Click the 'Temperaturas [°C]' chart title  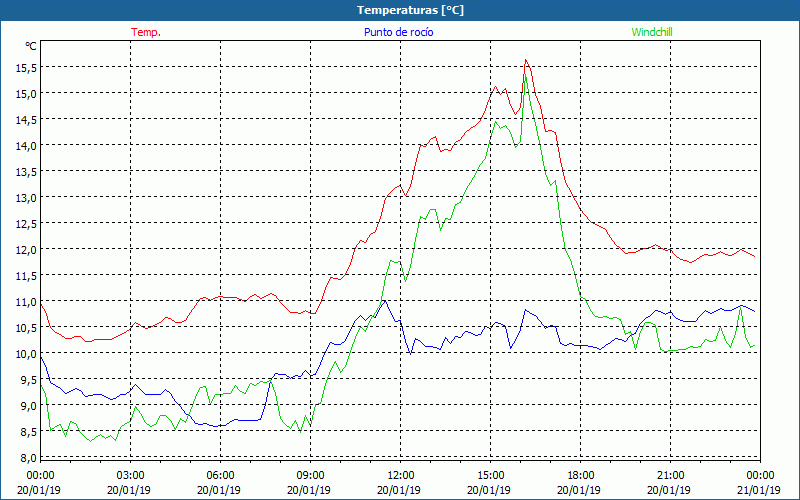point(410,10)
